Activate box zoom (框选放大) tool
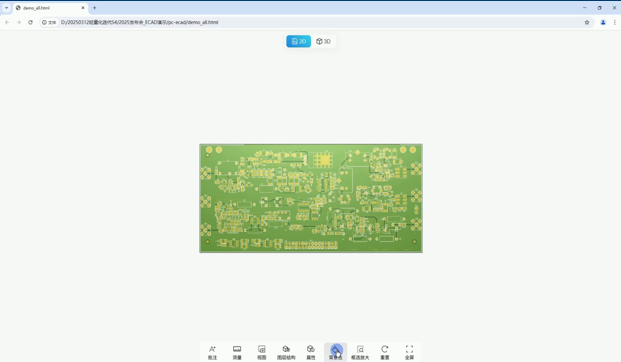This screenshot has height=362, width=621. click(x=360, y=352)
